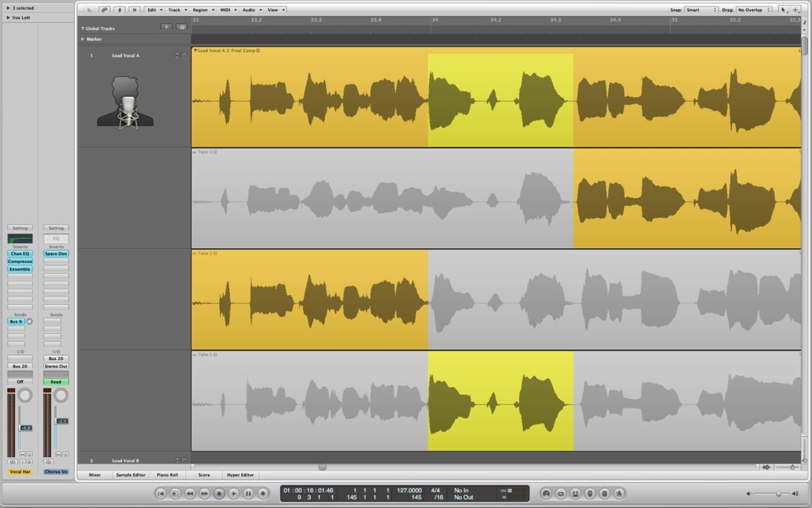Open the Chan EQ insert plugin
The height and width of the screenshot is (508, 812).
click(20, 253)
